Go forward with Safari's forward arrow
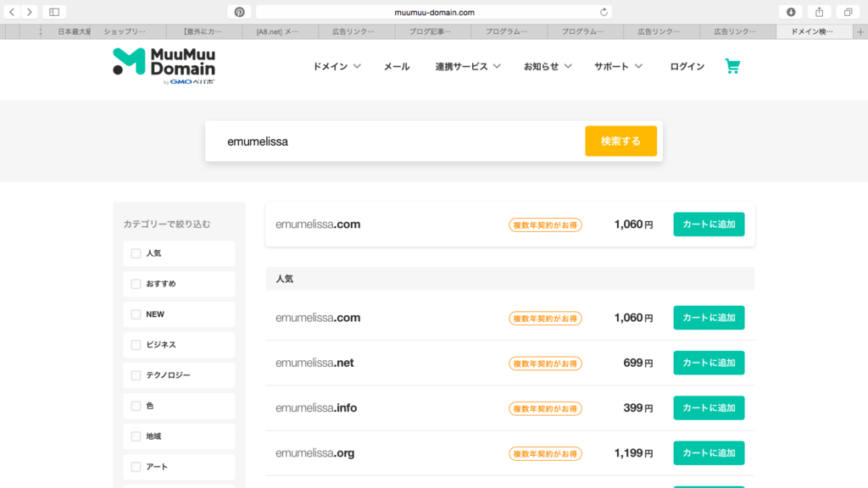Image resolution: width=868 pixels, height=488 pixels. point(30,12)
